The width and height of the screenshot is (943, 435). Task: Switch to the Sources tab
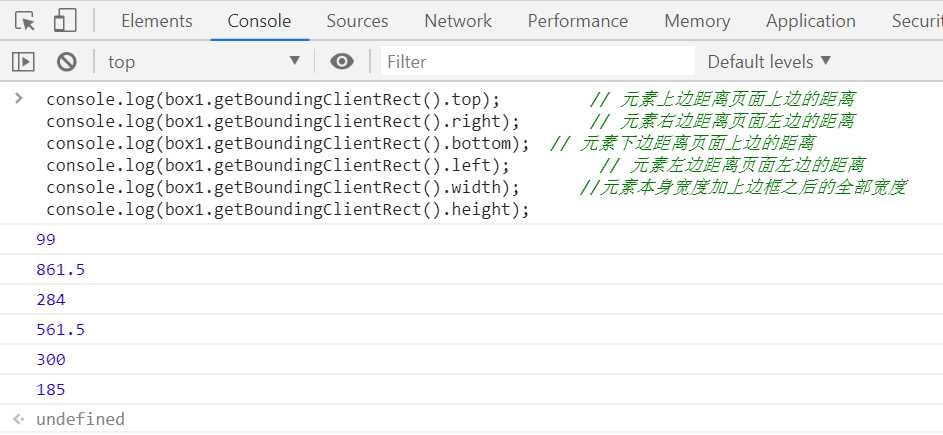coord(357,21)
